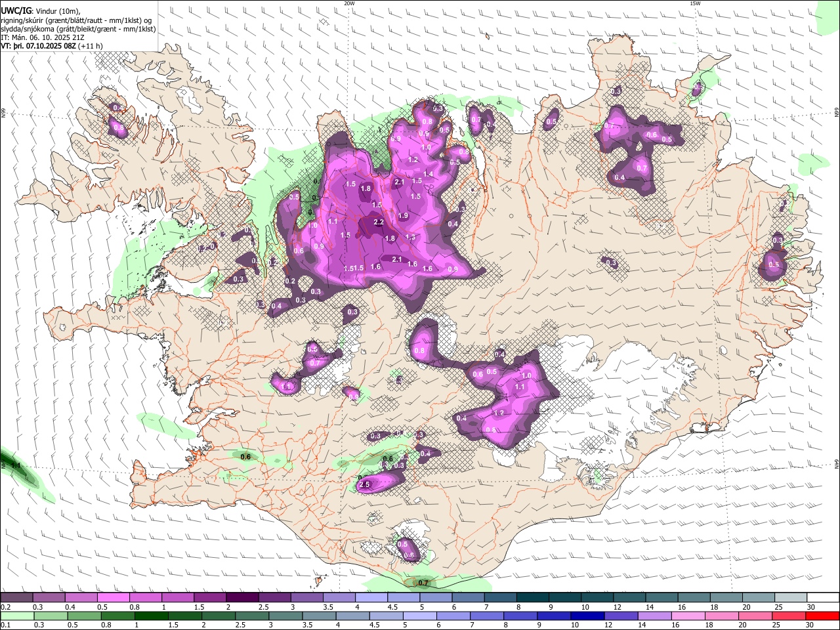The width and height of the screenshot is (840, 630).
Task: Click the "0.1" label under the rain legend
Action: point(5,625)
